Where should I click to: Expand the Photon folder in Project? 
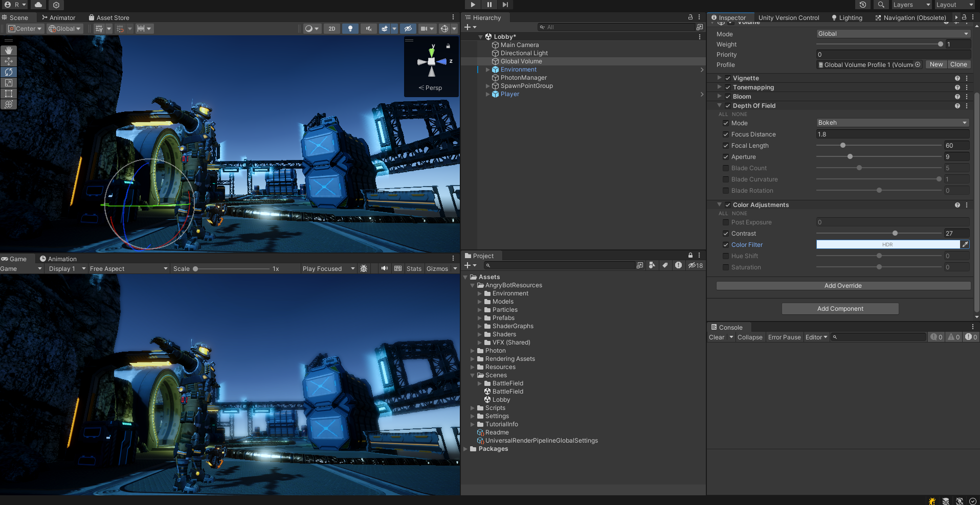pos(473,351)
